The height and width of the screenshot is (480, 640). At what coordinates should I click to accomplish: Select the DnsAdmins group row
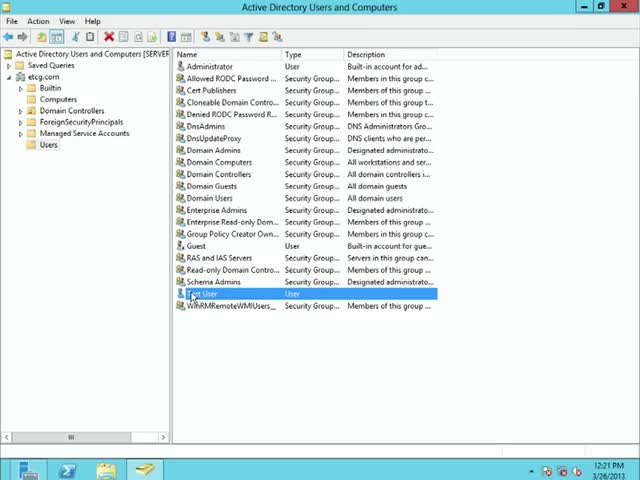coord(306,126)
